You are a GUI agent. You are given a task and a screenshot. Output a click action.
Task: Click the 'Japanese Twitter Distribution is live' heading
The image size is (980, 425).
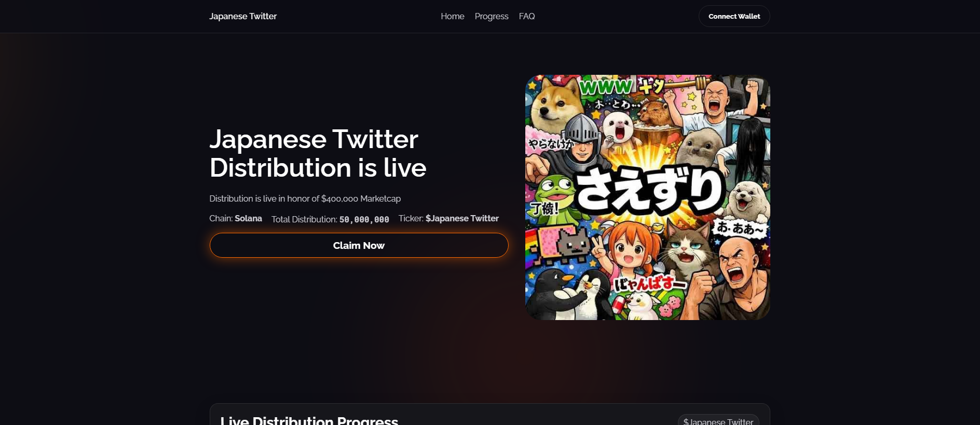(x=318, y=153)
